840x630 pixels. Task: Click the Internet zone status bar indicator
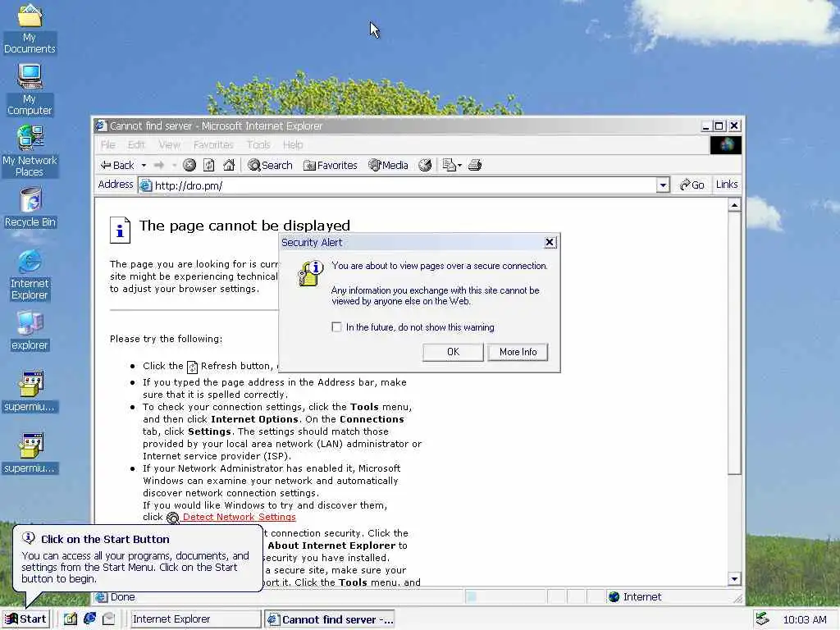635,597
